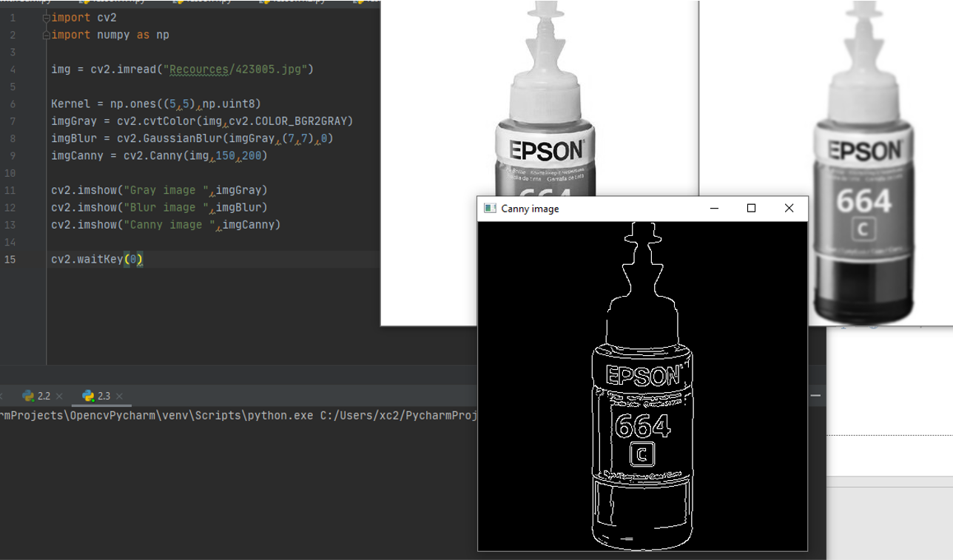Minimize the Canny image window
Viewport: 953px width, 560px height.
[x=714, y=209]
